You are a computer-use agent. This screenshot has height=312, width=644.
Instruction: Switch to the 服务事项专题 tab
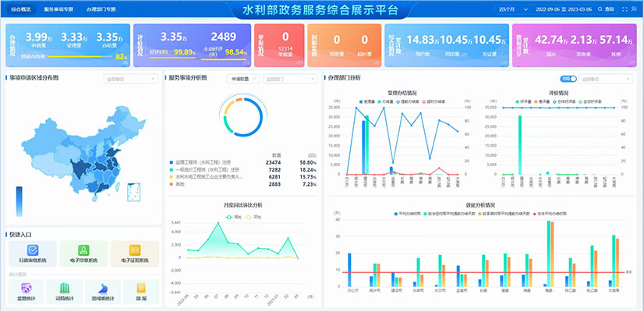(x=59, y=9)
